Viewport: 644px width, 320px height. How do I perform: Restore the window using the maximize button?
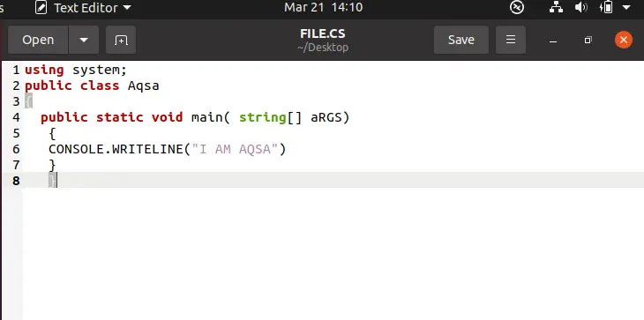tap(588, 41)
